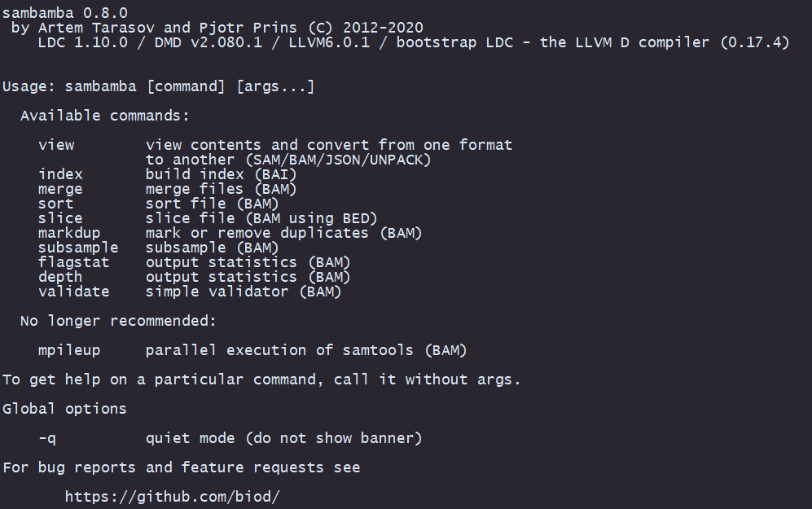Click the https://github.com/biod/ URL
This screenshot has height=509, width=812.
click(172, 496)
